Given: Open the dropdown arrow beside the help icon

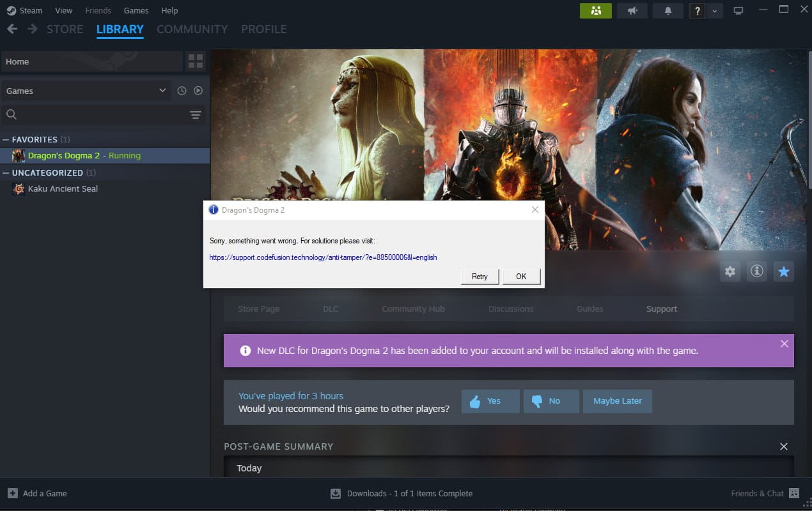Looking at the screenshot, I should [714, 11].
